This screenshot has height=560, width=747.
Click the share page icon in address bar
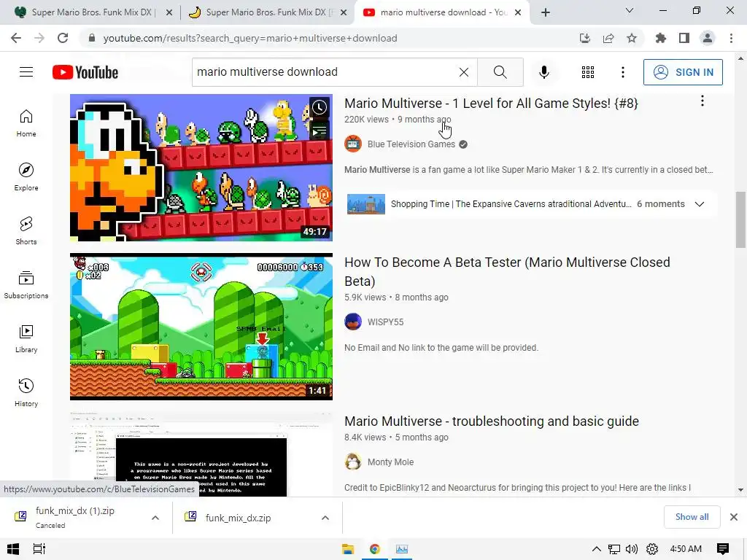click(x=608, y=38)
